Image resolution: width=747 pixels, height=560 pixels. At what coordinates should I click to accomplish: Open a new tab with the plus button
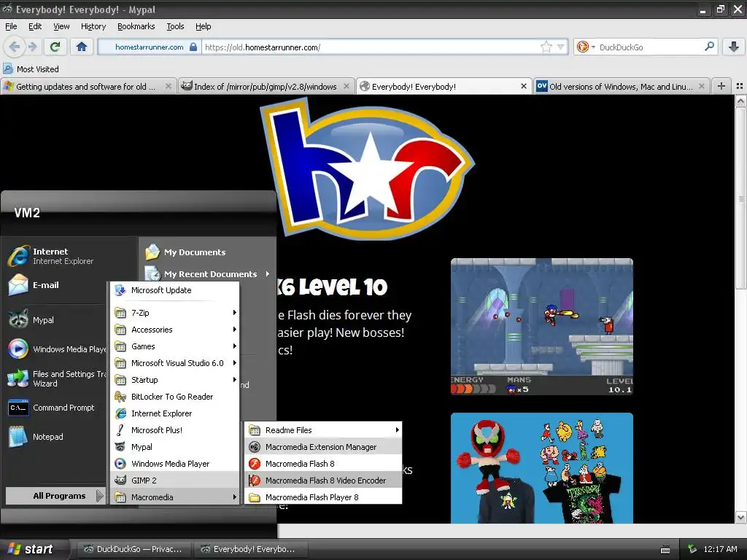(x=721, y=86)
